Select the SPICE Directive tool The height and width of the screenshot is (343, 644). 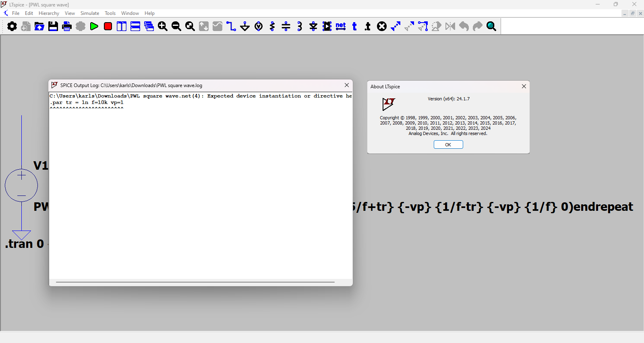click(x=368, y=26)
